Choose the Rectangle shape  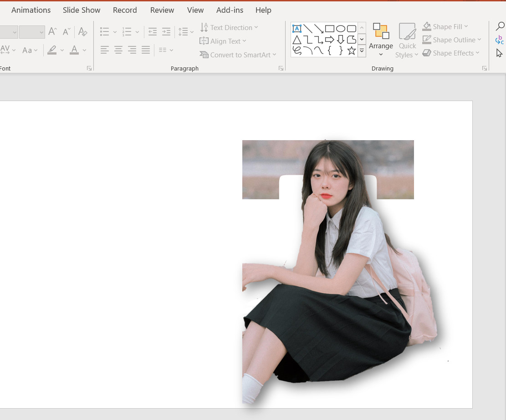329,29
